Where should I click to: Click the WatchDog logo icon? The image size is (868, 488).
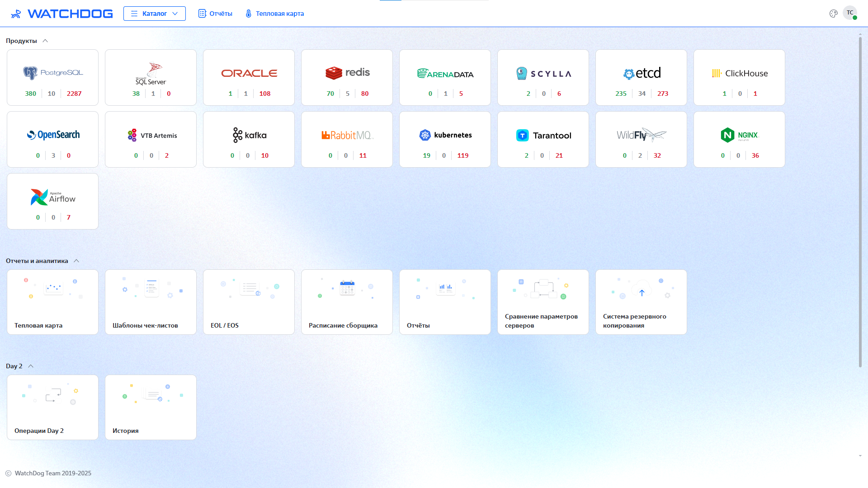tap(16, 14)
